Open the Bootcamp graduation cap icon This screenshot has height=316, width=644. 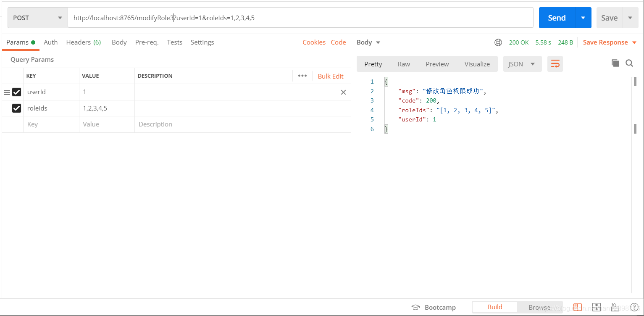coord(415,307)
